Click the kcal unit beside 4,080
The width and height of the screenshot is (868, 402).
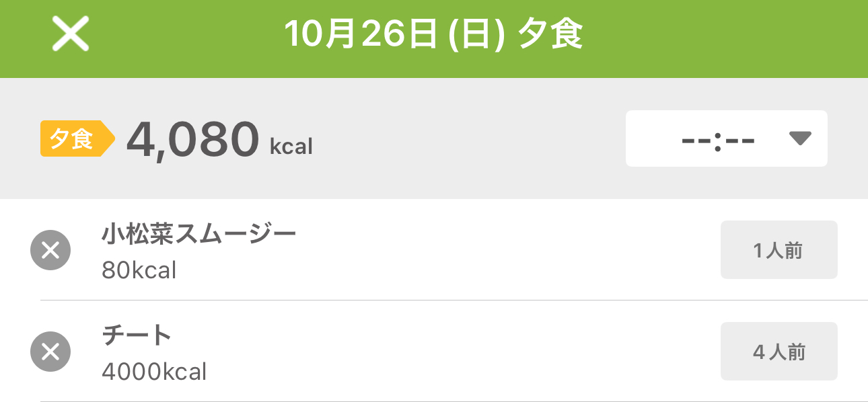click(291, 146)
